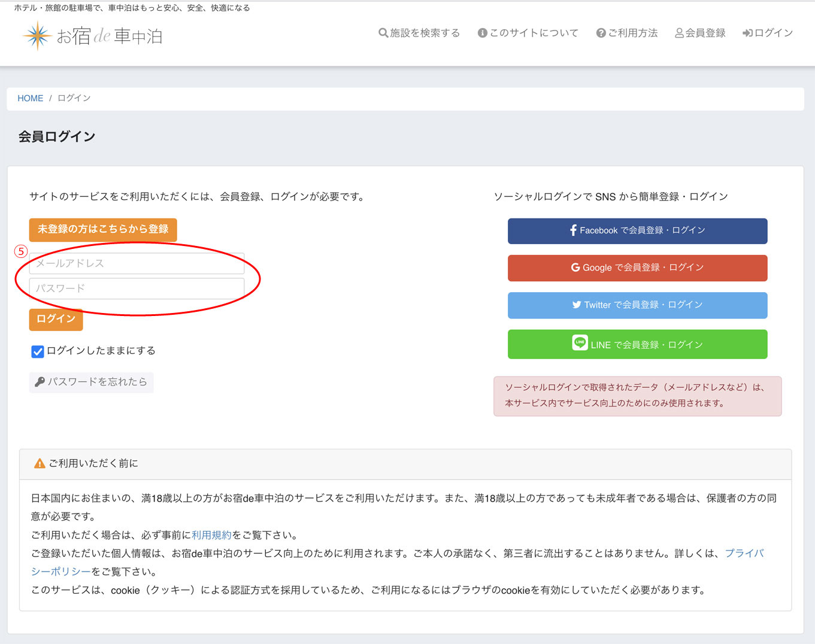Click the お宿de車中泊 star logo

click(x=37, y=36)
